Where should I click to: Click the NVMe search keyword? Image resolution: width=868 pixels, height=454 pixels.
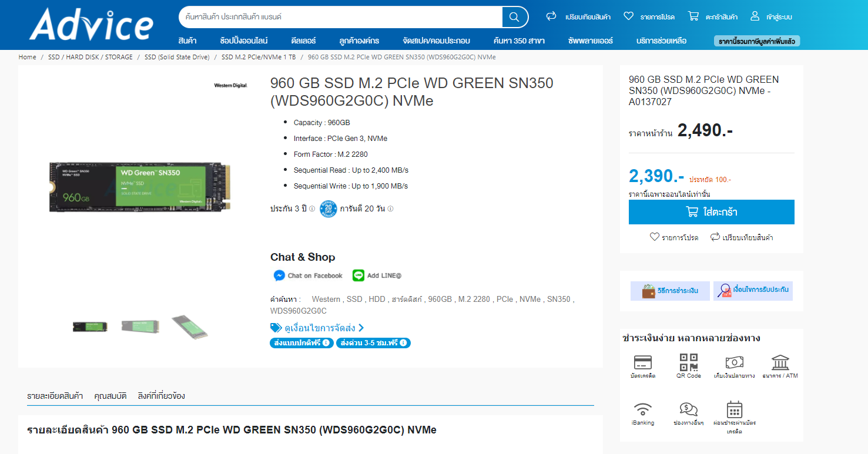point(530,299)
